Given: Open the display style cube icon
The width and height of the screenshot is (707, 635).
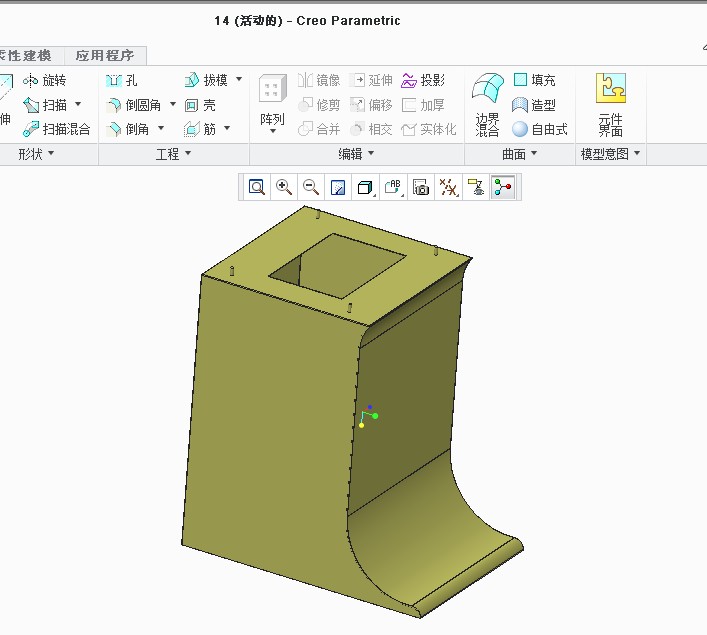Looking at the screenshot, I should pyautogui.click(x=365, y=187).
